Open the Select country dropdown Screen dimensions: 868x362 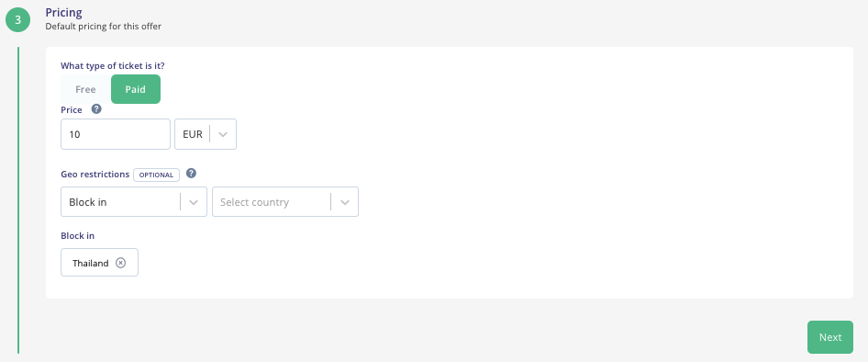pyautogui.click(x=285, y=202)
